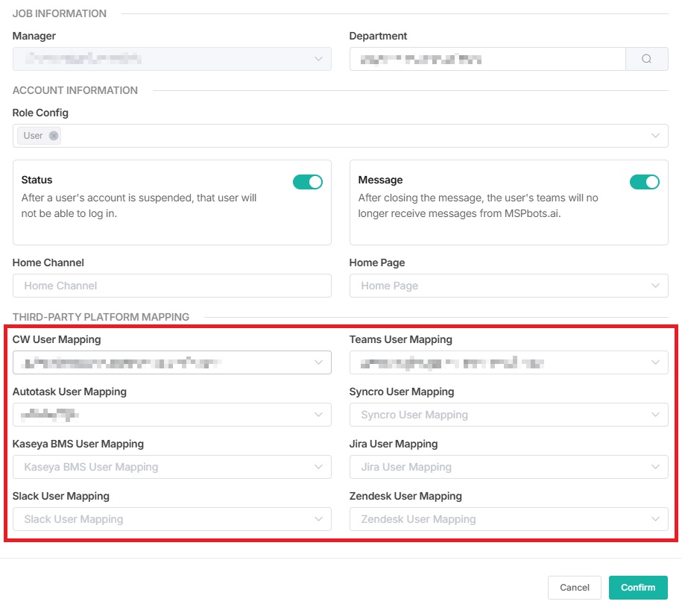The width and height of the screenshot is (682, 616).
Task: Toggle the Message switch off
Action: [644, 182]
